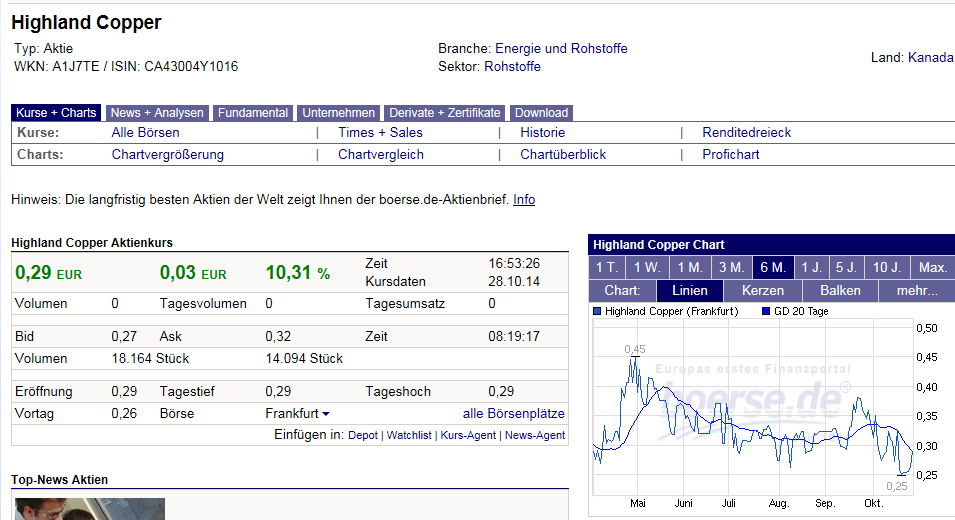Set chart period to 10 J.
The image size is (955, 520).
(887, 267)
